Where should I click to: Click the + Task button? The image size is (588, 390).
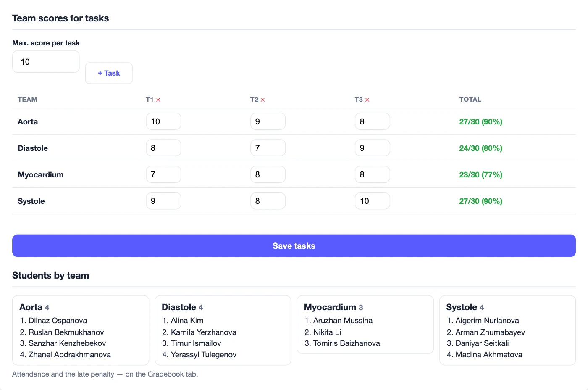coord(109,73)
